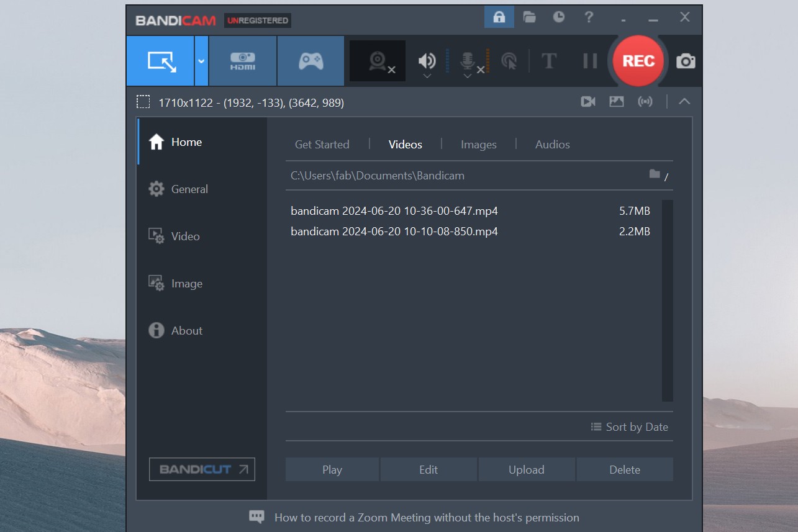798x532 pixels.
Task: Toggle speaker sound recording
Action: 427,60
